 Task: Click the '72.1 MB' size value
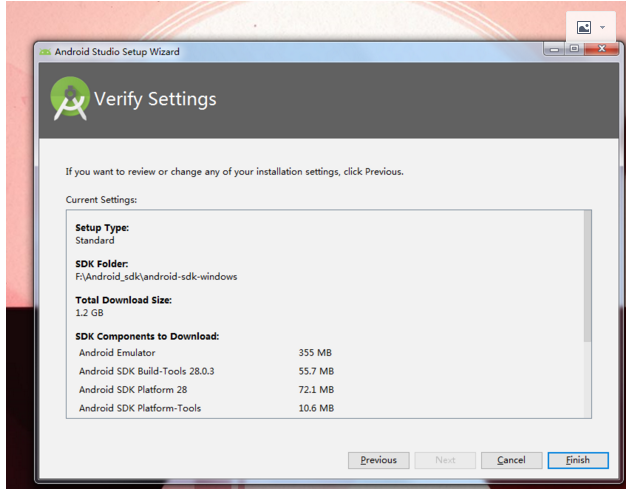tap(316, 390)
